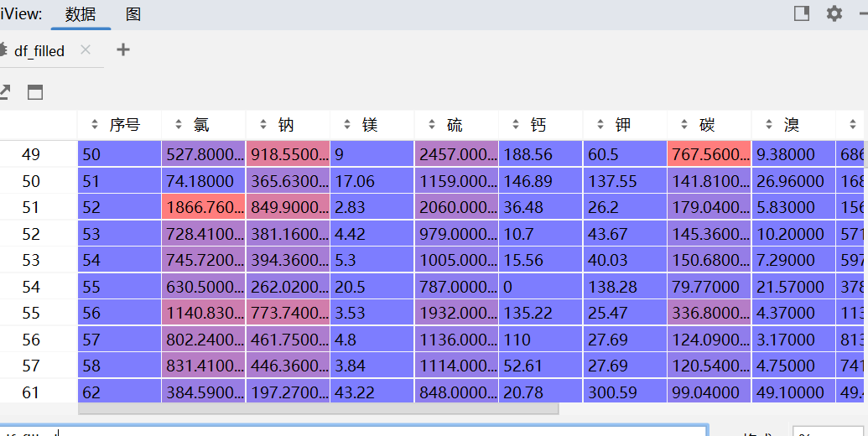The height and width of the screenshot is (436, 868).
Task: Switch to the 数据 tab
Action: [81, 13]
